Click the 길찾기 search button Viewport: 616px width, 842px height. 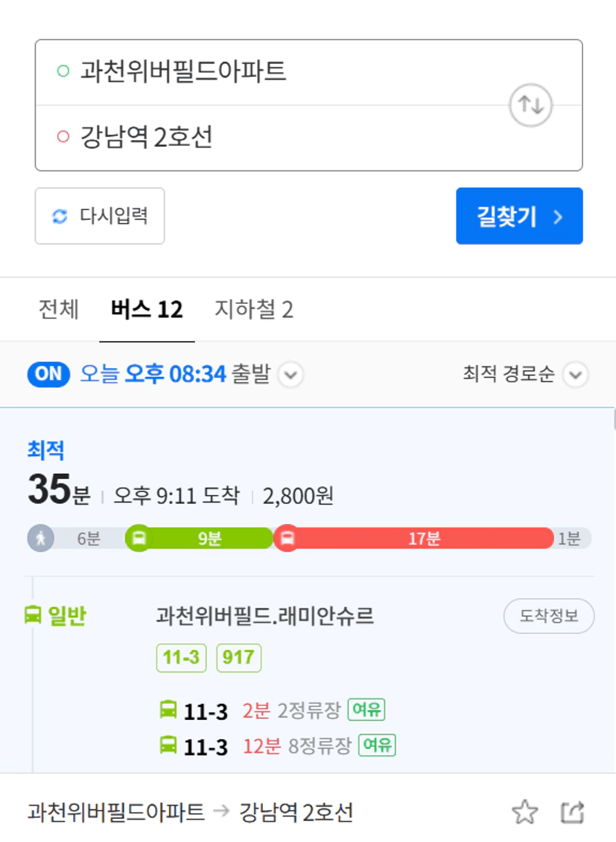(x=519, y=216)
